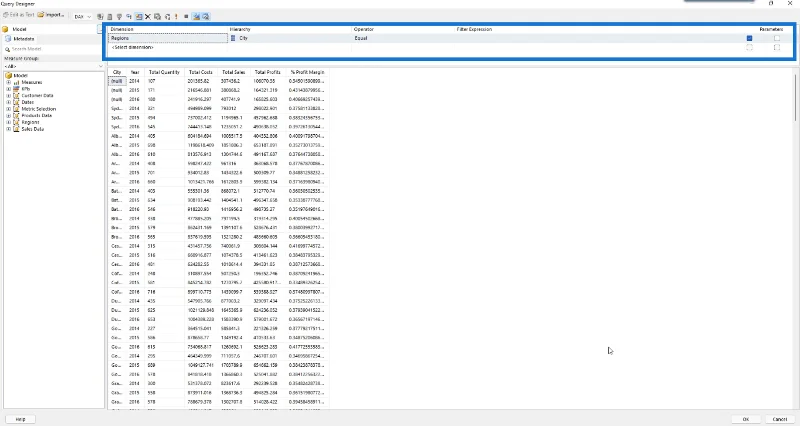
Task: Click the Delete (X) toolbar icon
Action: pos(148,16)
